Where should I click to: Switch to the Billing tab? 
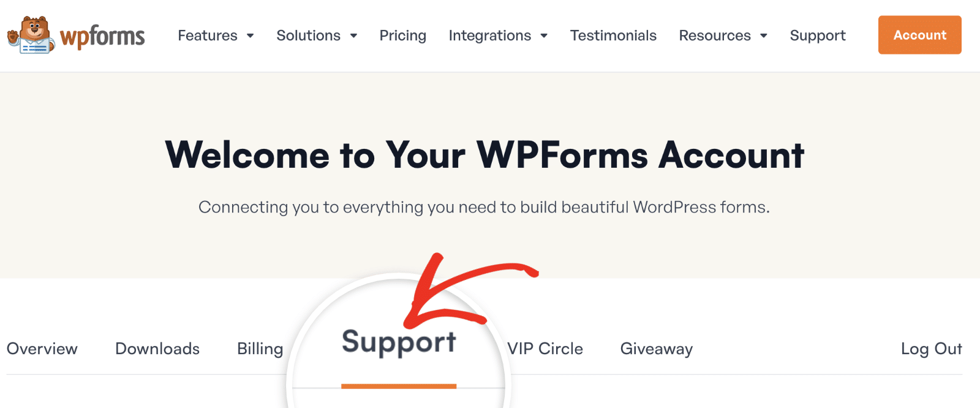click(x=260, y=349)
